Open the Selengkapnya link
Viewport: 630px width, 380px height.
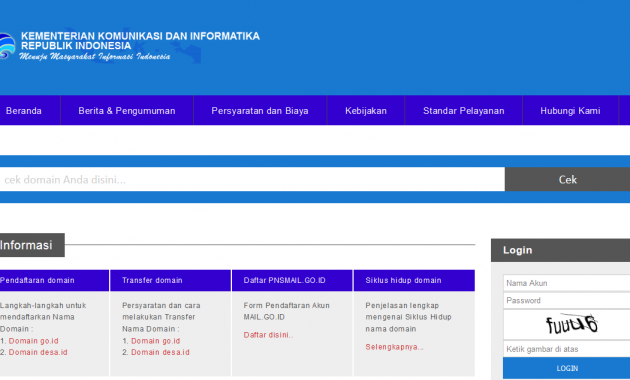click(x=394, y=347)
